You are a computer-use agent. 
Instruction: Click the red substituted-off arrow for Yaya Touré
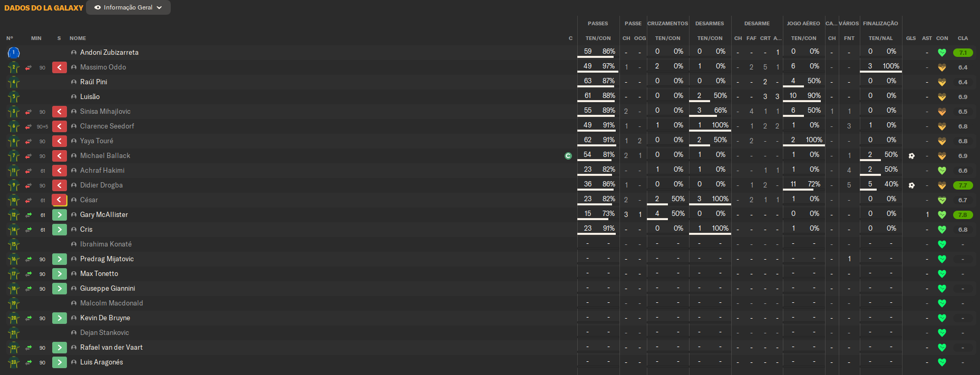(60, 141)
